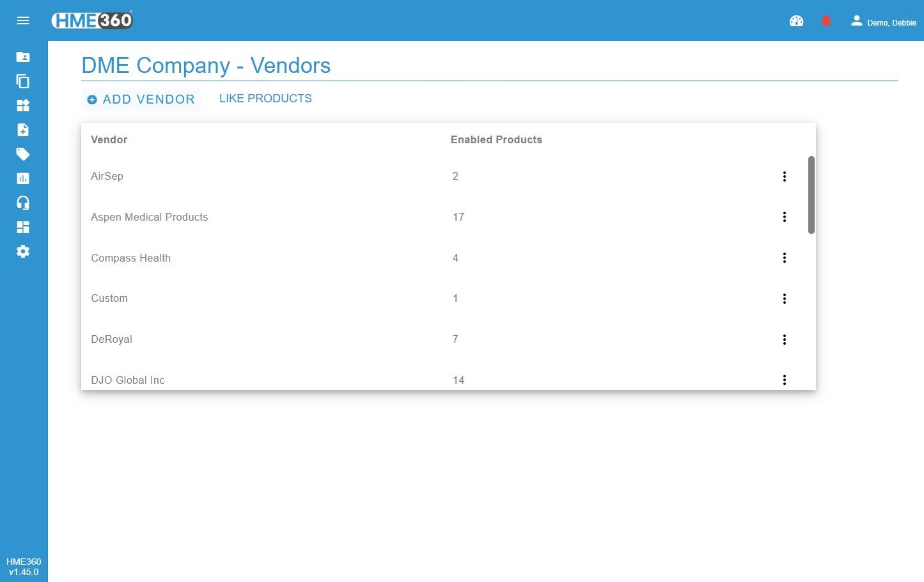Open the dashboard gauge icon in header
924x582 pixels.
[796, 21]
